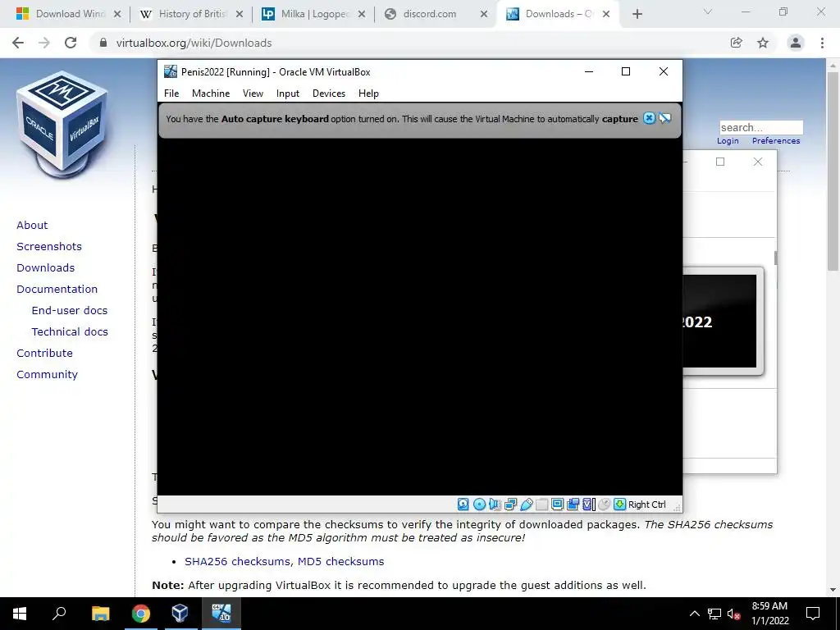Open the network tray icon
840x630 pixels.
[x=714, y=614]
